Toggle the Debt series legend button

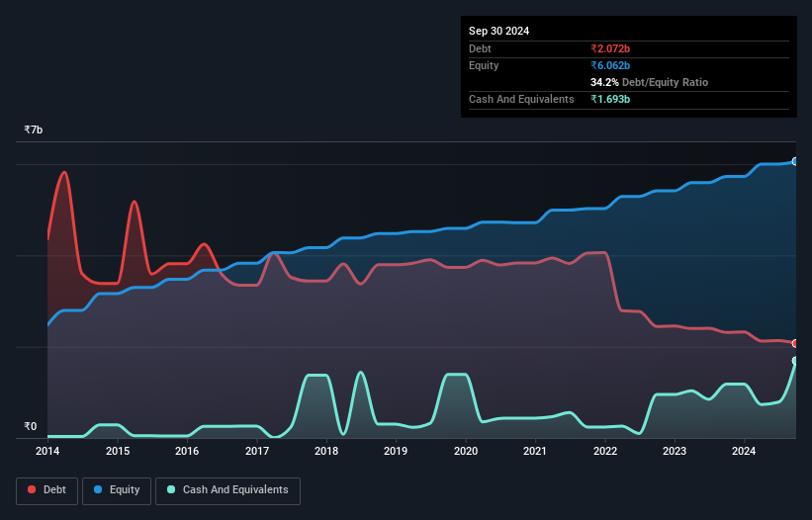(x=47, y=490)
